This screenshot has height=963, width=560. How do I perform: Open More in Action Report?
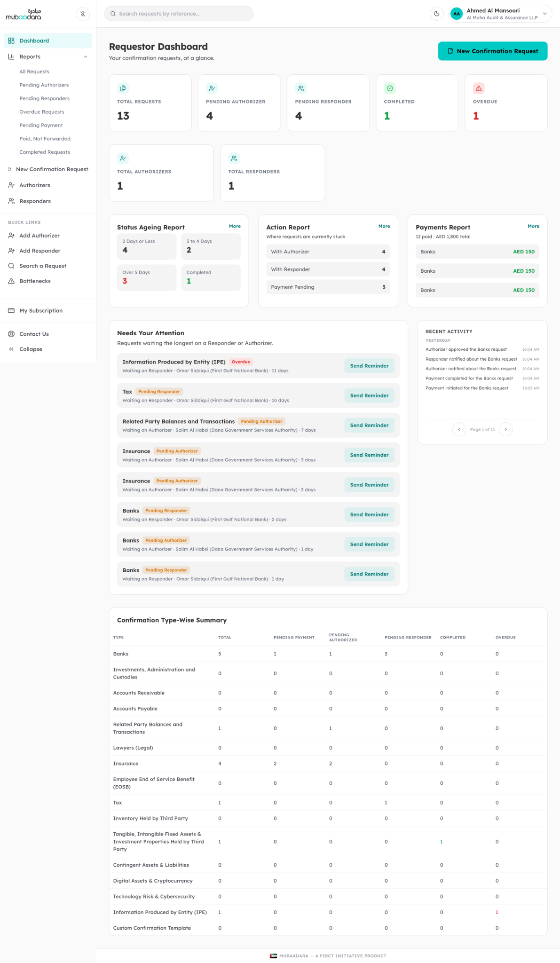384,226
